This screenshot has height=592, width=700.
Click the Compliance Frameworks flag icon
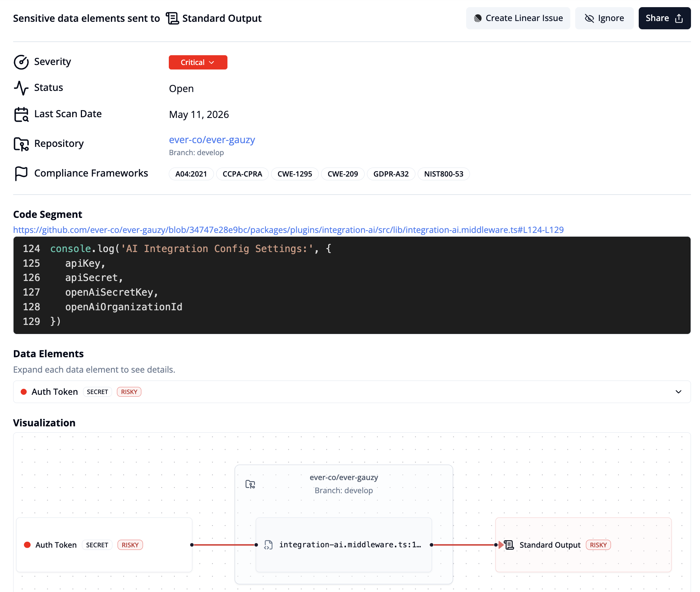21,174
